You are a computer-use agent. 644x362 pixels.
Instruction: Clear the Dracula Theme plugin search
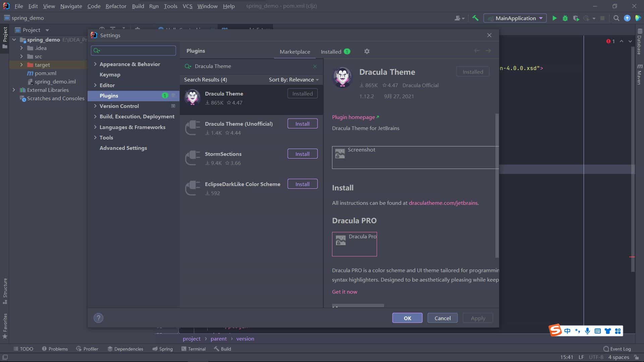point(315,66)
